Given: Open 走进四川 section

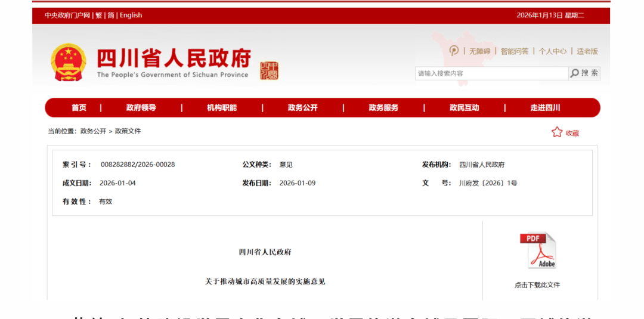Looking at the screenshot, I should (545, 108).
